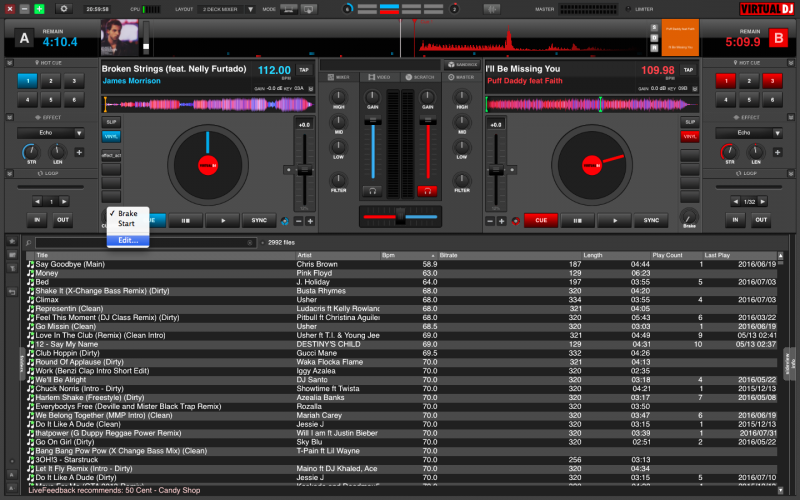800x500 pixels.
Task: Switch to external screen mode icon
Action: (x=308, y=9)
